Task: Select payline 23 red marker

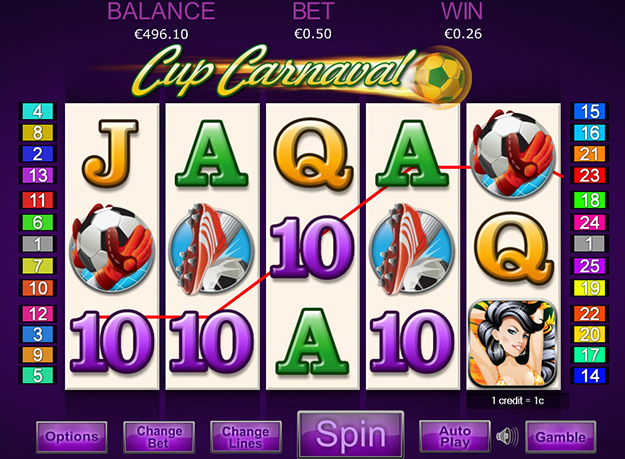Action: pyautogui.click(x=589, y=175)
